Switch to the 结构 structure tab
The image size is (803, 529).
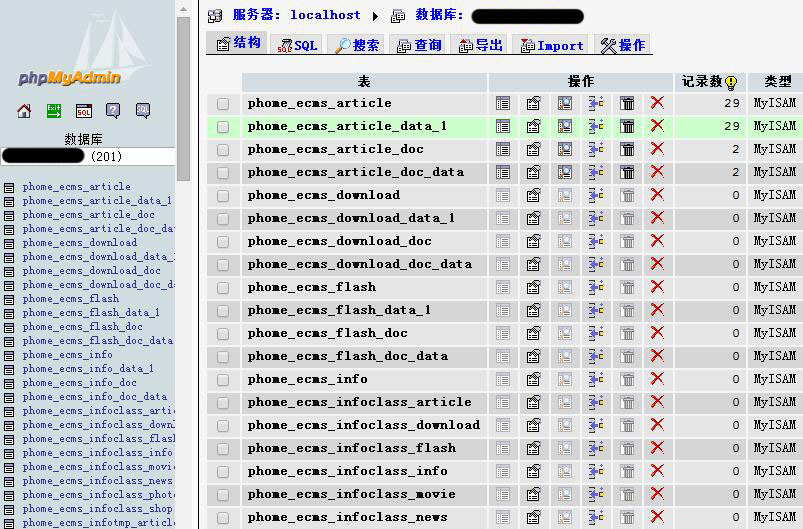[237, 43]
